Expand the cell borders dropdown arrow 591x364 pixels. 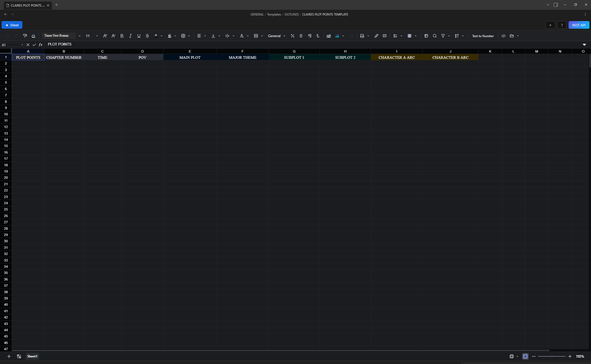(189, 36)
